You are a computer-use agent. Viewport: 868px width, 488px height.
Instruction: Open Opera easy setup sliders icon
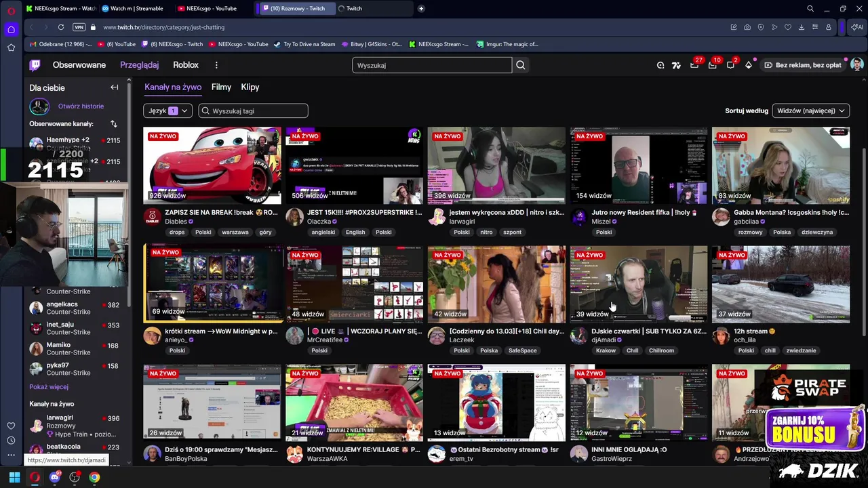click(815, 27)
